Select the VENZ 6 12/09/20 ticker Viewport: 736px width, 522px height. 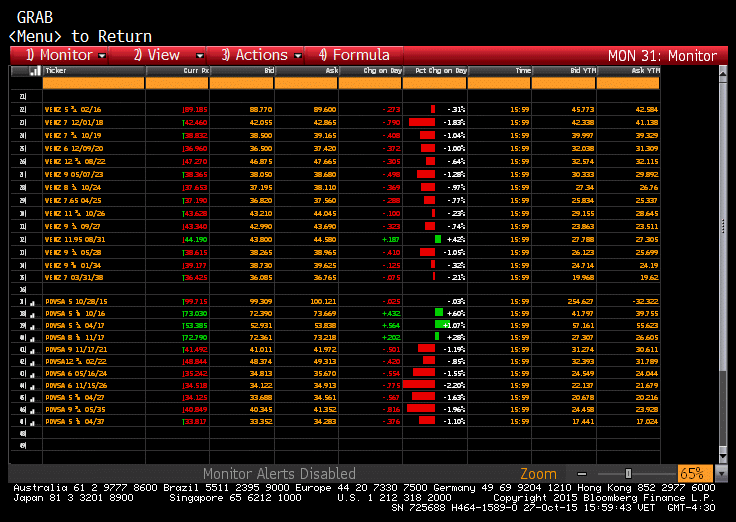74,148
